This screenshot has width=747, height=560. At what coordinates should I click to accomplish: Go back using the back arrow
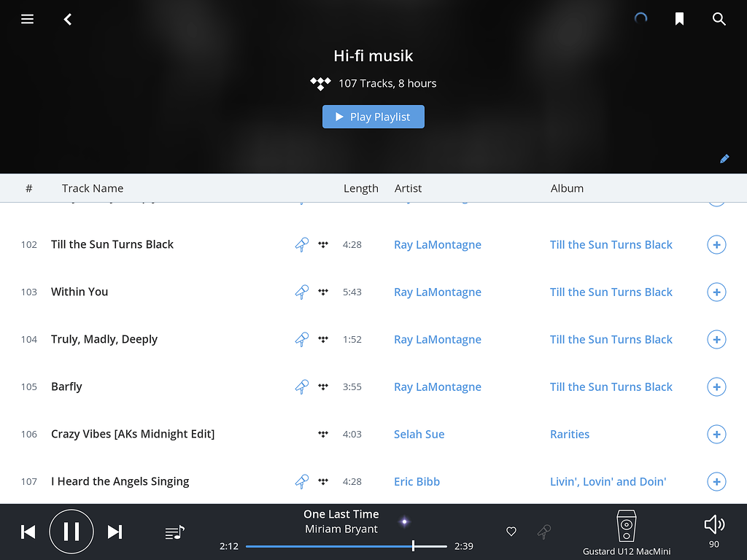pos(67,19)
